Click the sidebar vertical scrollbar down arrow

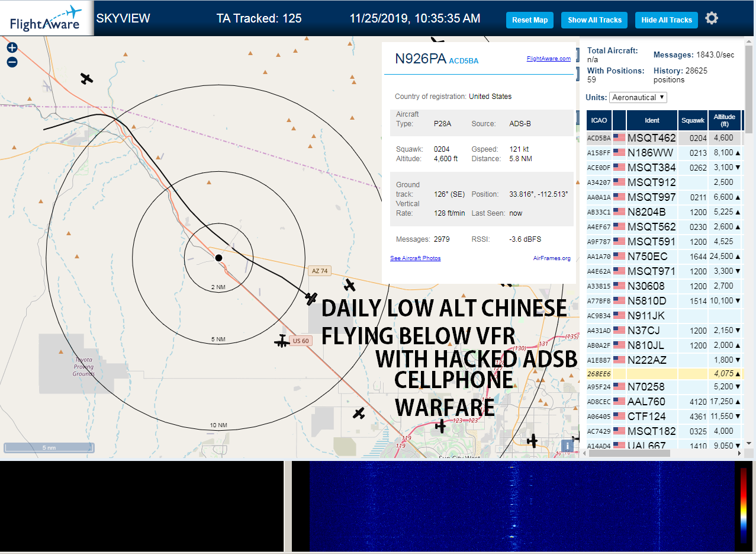click(x=748, y=443)
